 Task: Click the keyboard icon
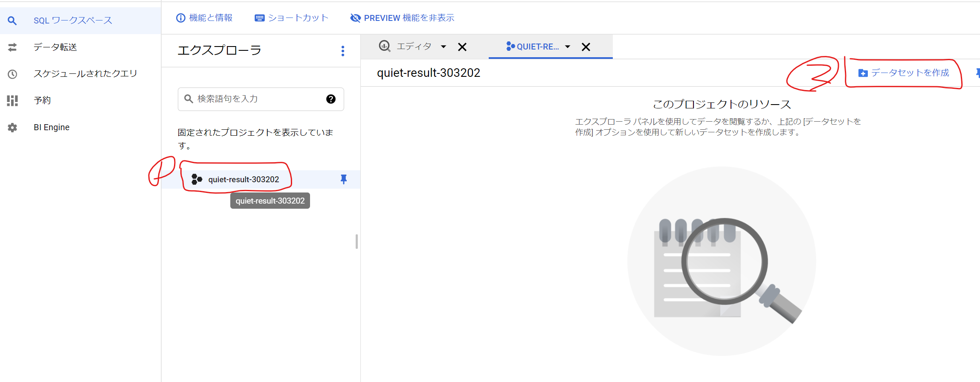pos(259,18)
